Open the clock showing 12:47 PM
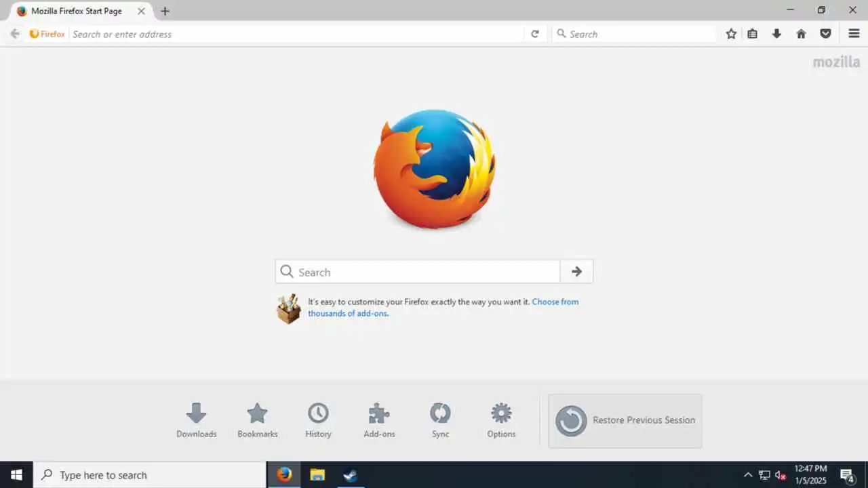 point(811,474)
